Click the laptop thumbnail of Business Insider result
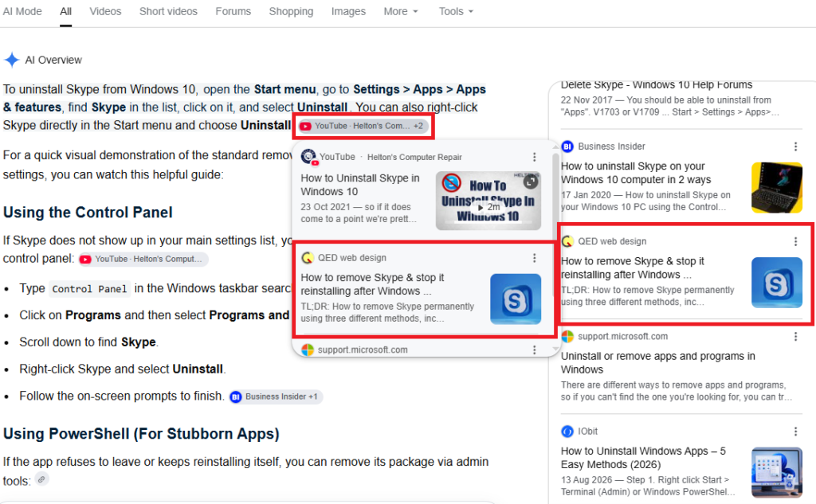Viewport: 816px width, 504px height. 777,187
